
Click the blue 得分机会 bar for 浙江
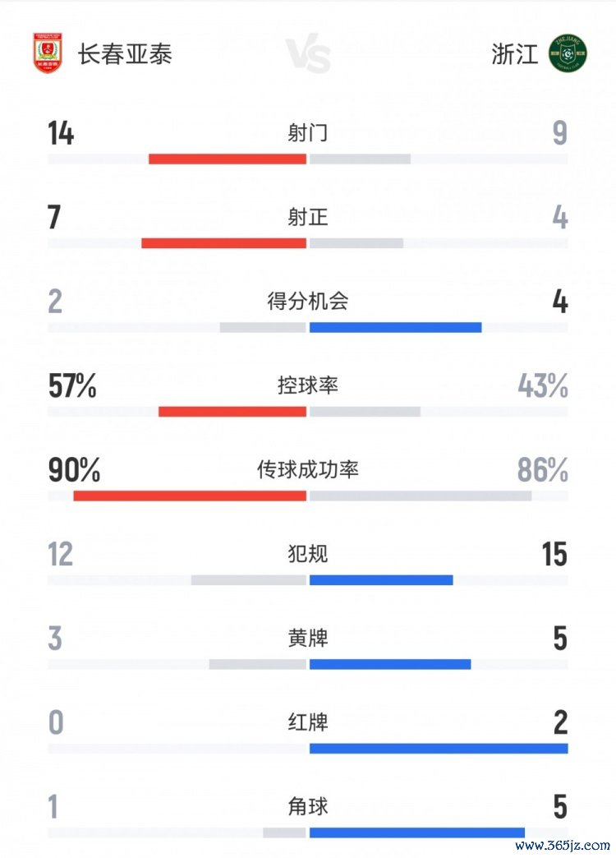click(395, 327)
